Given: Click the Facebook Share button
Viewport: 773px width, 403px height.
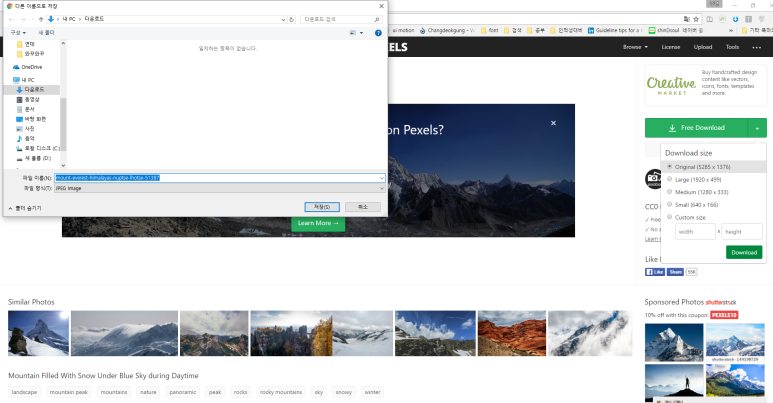Looking at the screenshot, I should tap(675, 272).
